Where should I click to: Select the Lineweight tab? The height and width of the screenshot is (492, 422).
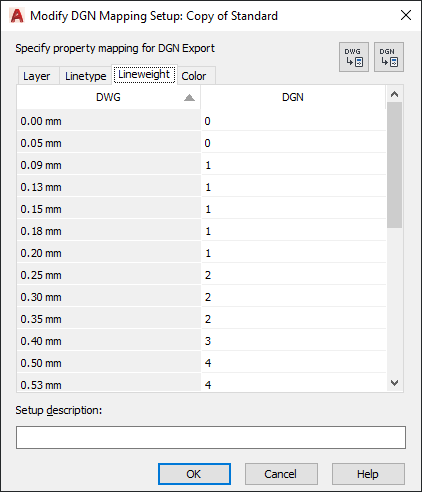(144, 74)
